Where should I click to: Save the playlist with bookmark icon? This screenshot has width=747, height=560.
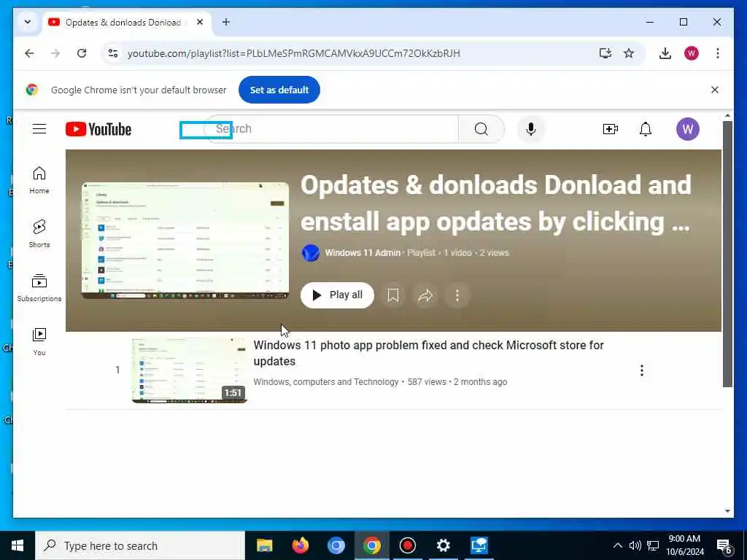click(392, 295)
